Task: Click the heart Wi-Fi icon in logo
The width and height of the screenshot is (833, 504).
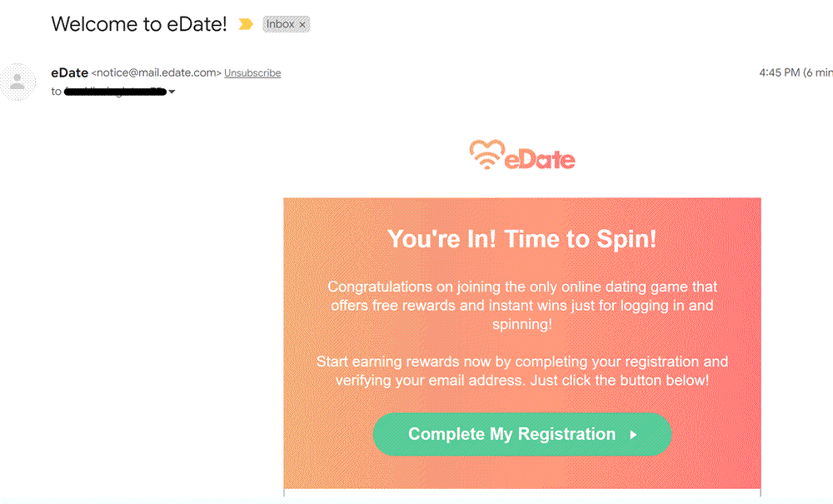Action: 486,155
